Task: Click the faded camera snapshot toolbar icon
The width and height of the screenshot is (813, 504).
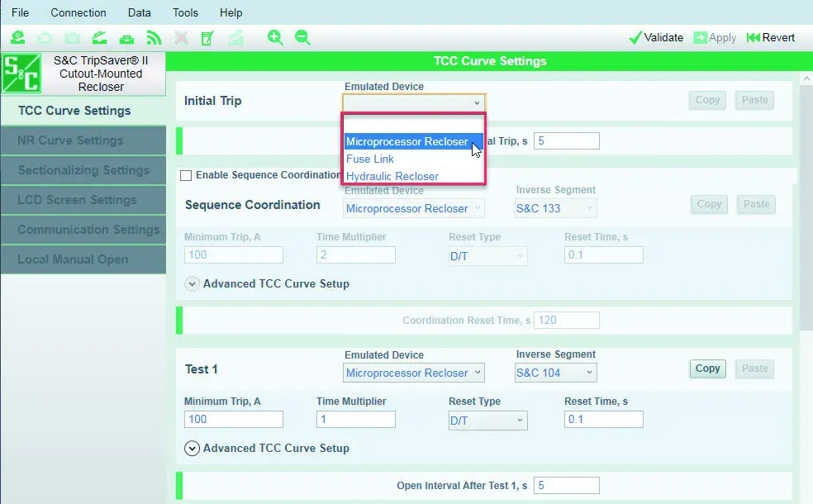Action: tap(72, 38)
